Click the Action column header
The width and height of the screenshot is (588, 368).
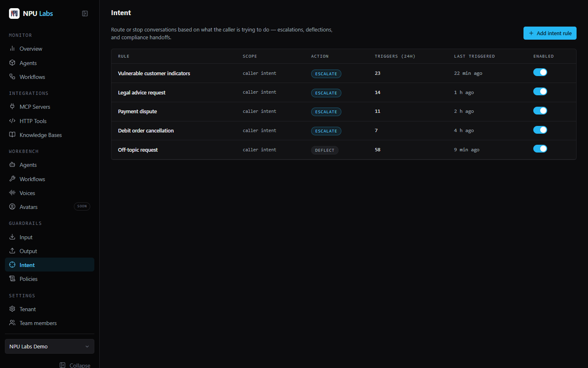[320, 56]
